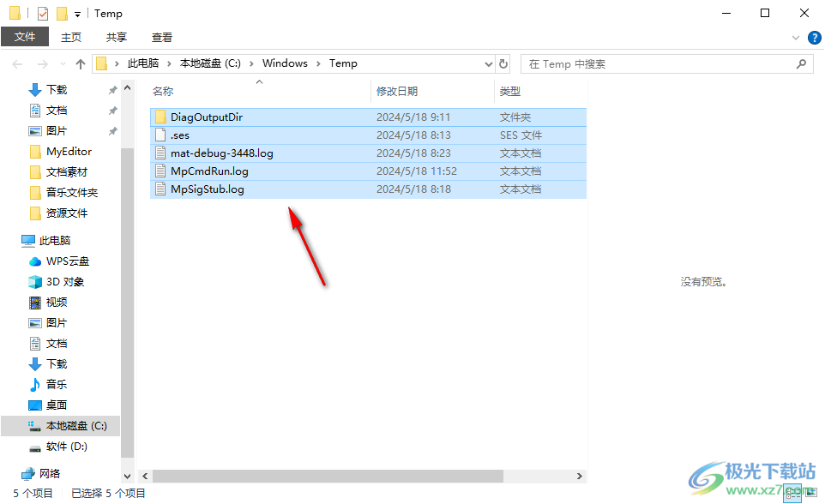Click the file list horizontal scrollbar thumb

click(x=328, y=476)
